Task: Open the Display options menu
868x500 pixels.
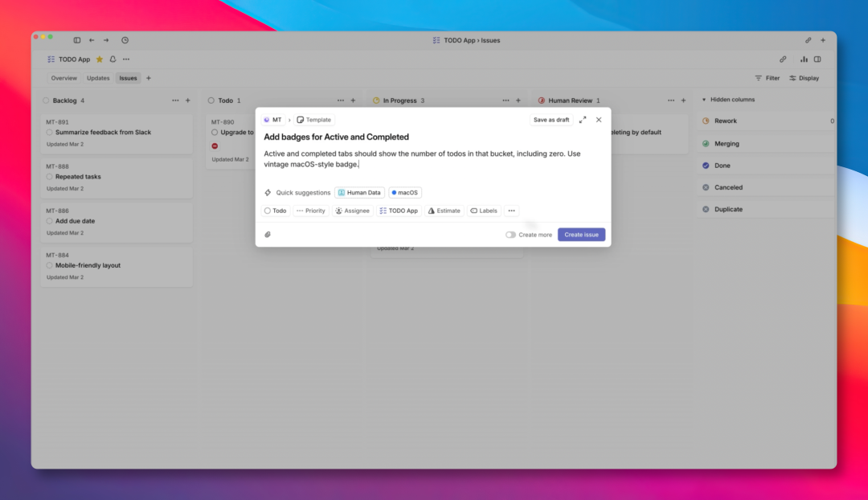Action: [x=805, y=78]
